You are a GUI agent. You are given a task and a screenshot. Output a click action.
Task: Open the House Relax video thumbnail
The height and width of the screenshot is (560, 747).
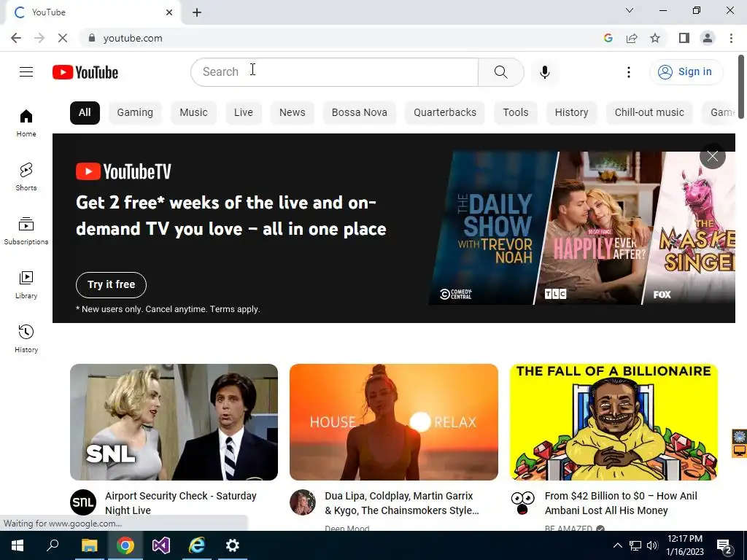click(x=393, y=422)
